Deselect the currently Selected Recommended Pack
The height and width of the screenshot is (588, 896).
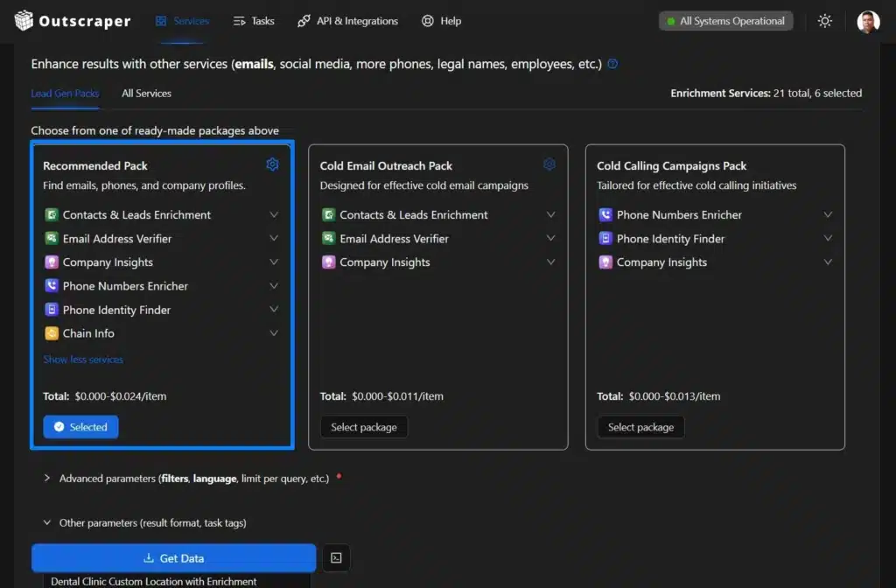pos(80,427)
